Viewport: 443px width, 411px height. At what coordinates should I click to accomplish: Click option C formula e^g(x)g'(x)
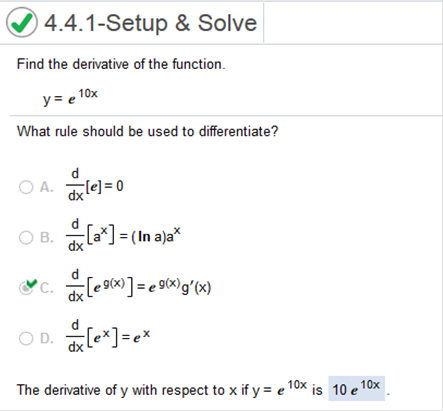pos(139,287)
